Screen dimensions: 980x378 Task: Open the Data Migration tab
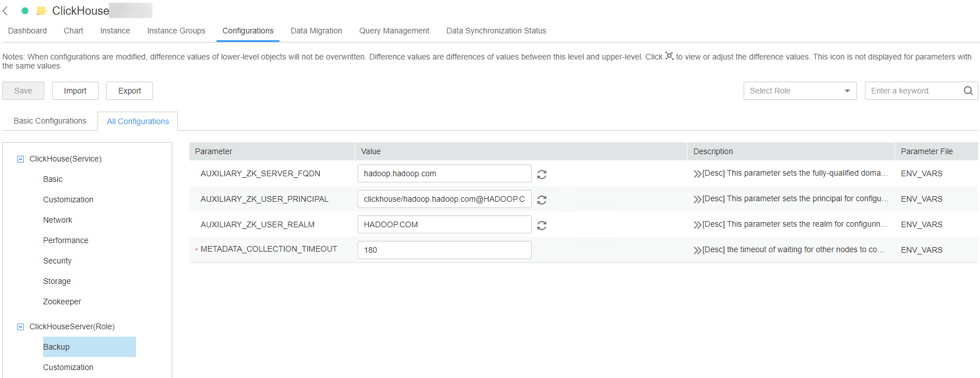tap(316, 31)
